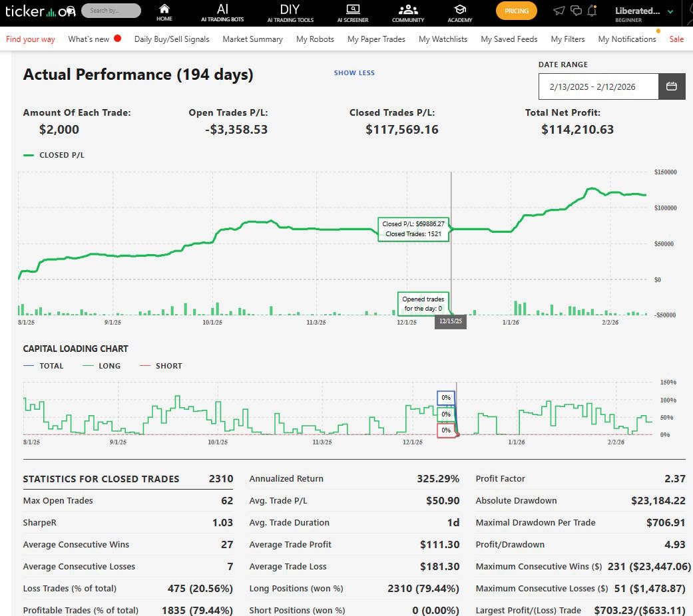The image size is (693, 616).
Task: Click the SHOW LESS link
Action: click(x=354, y=73)
